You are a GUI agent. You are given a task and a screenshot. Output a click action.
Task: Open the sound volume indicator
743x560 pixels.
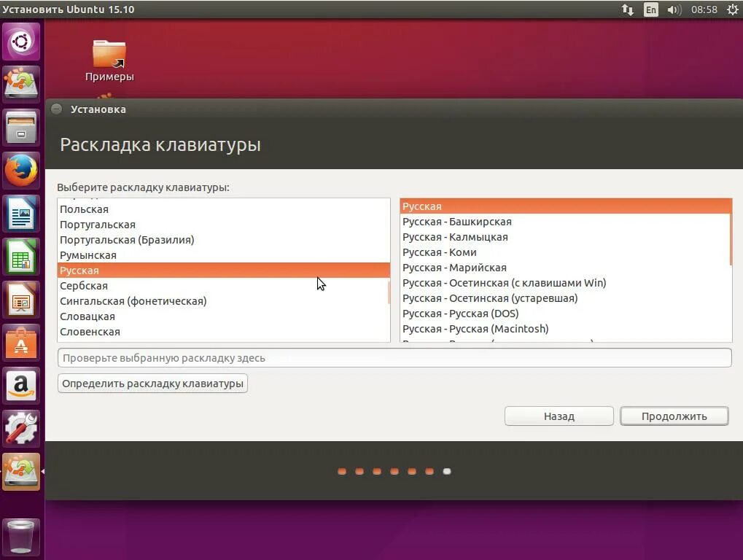pos(674,9)
